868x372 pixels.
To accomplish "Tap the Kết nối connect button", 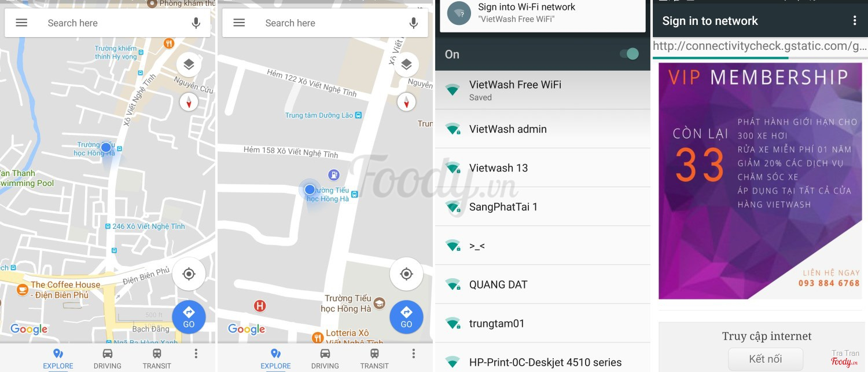I will pos(766,359).
